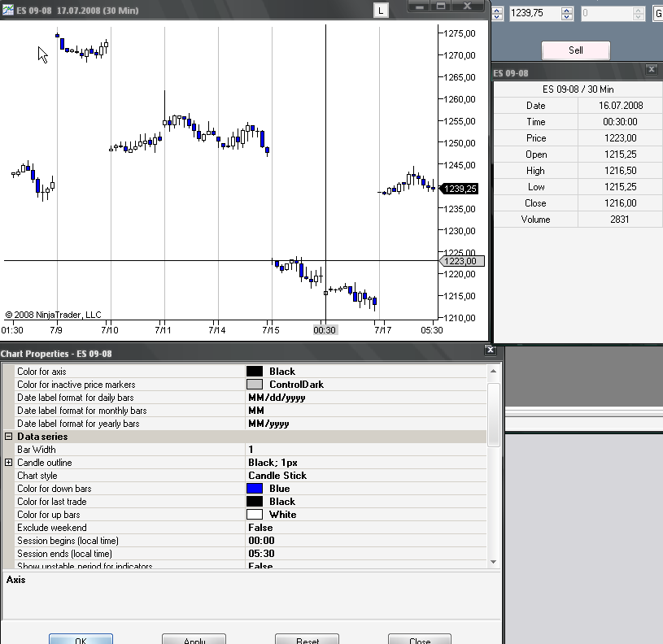Click the properties scrollbar down arrow

pyautogui.click(x=494, y=562)
